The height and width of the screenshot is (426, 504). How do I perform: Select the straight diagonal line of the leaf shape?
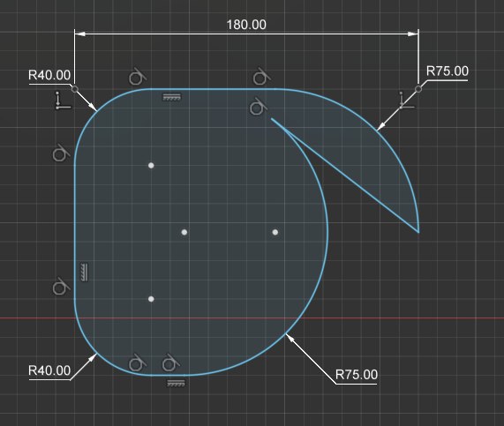[345, 176]
